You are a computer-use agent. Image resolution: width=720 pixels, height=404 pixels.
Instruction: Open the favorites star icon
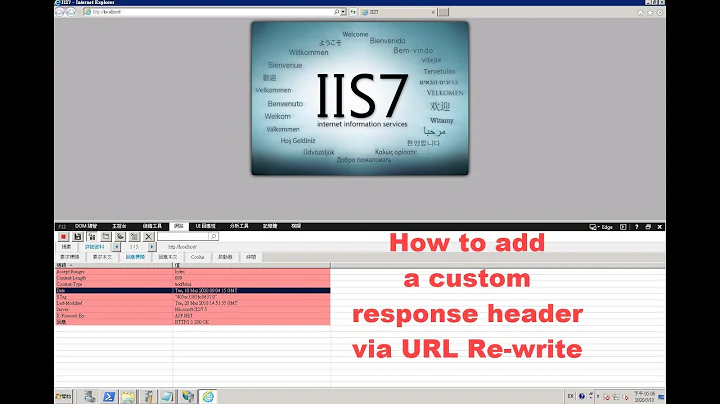click(x=650, y=12)
